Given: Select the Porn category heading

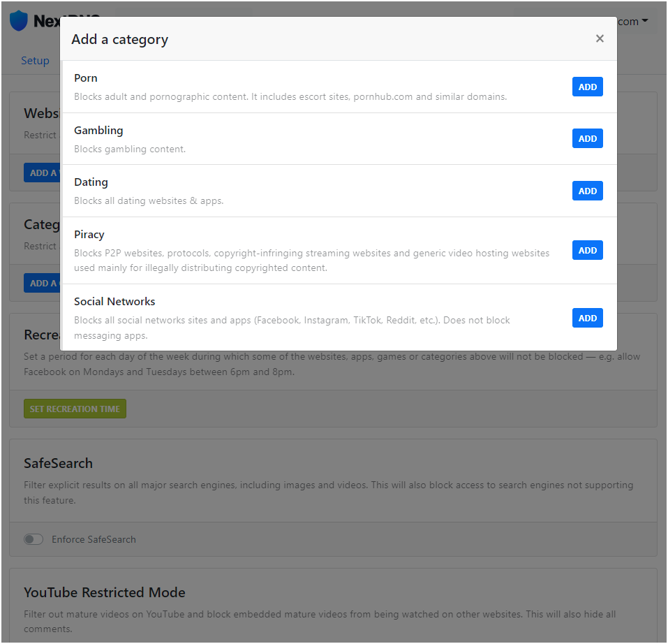Looking at the screenshot, I should click(x=86, y=78).
